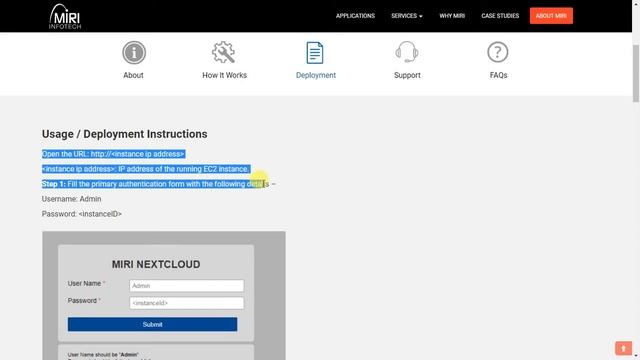This screenshot has width=640, height=360.
Task: Open the Support headset icon
Action: pyautogui.click(x=407, y=52)
